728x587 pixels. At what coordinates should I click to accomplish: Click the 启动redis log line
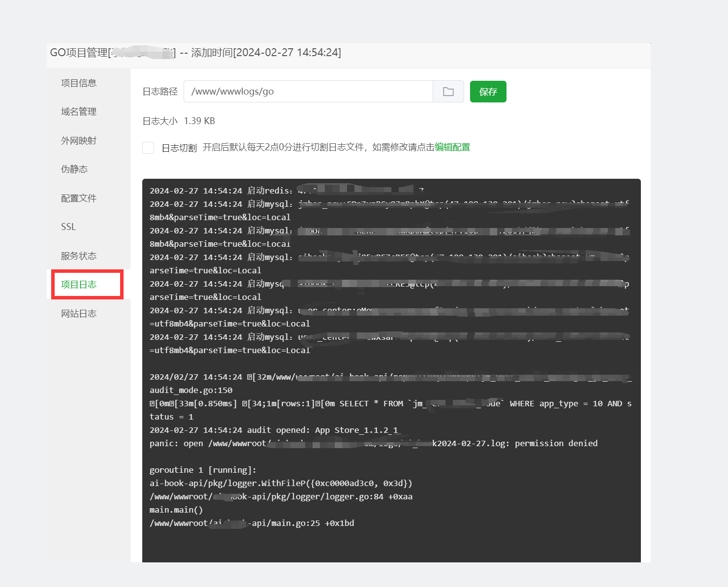coord(286,191)
